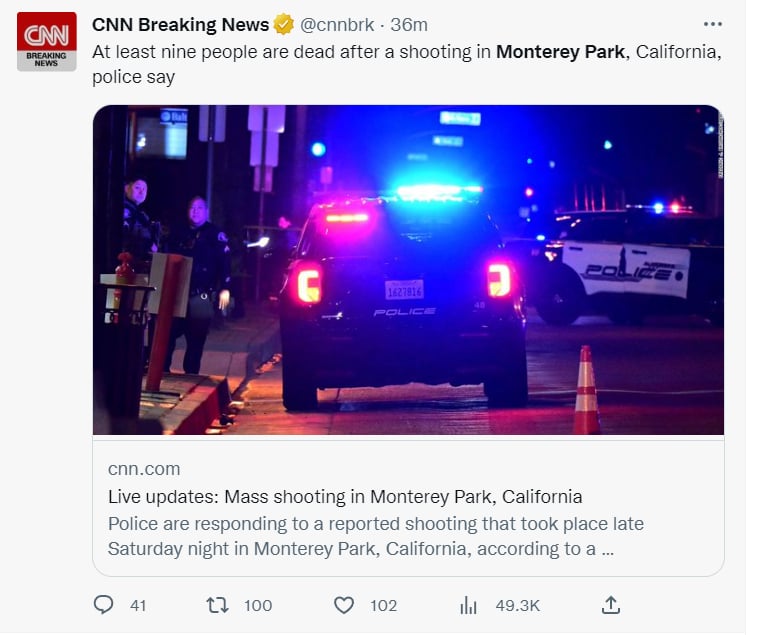Click the cnn.com domain label

(x=144, y=469)
